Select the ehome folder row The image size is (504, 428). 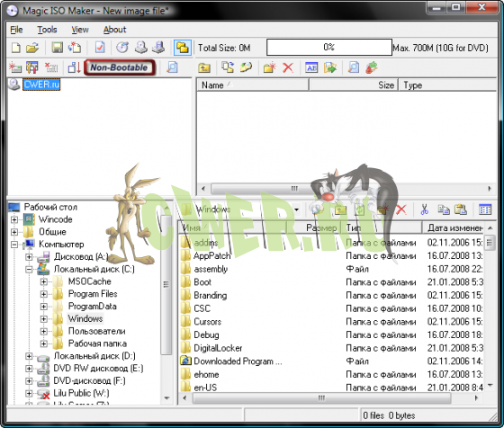(x=206, y=374)
